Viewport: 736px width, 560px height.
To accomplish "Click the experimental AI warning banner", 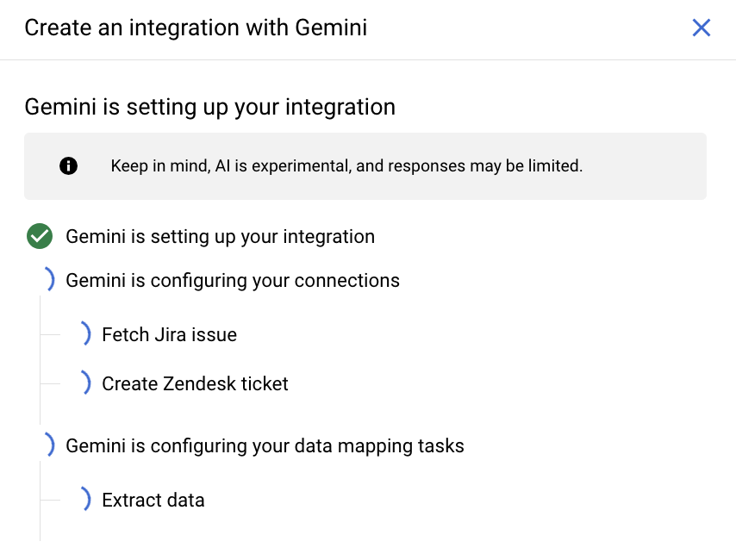I will (365, 165).
